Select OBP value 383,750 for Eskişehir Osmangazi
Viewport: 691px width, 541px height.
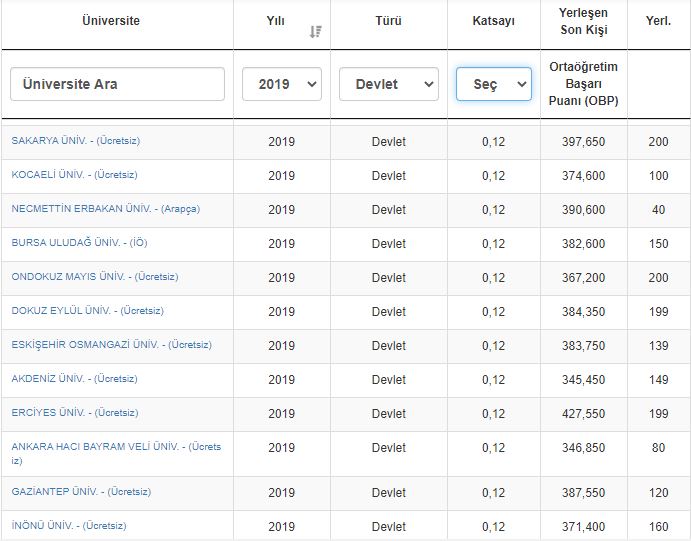point(583,345)
